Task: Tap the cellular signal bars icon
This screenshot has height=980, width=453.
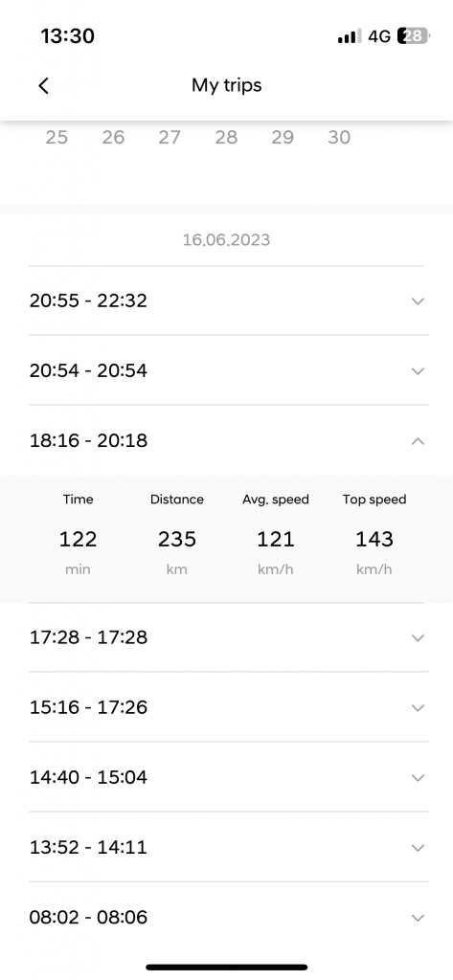Action: (350, 36)
